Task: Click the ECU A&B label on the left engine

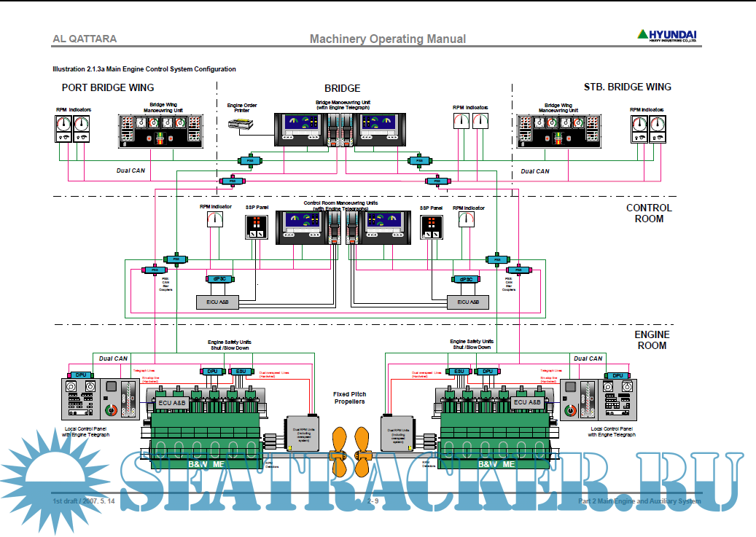Action: coord(172,402)
